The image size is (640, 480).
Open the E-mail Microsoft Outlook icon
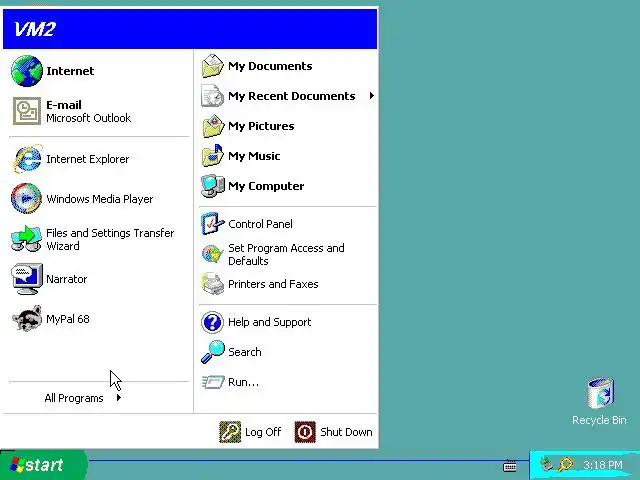click(x=27, y=111)
